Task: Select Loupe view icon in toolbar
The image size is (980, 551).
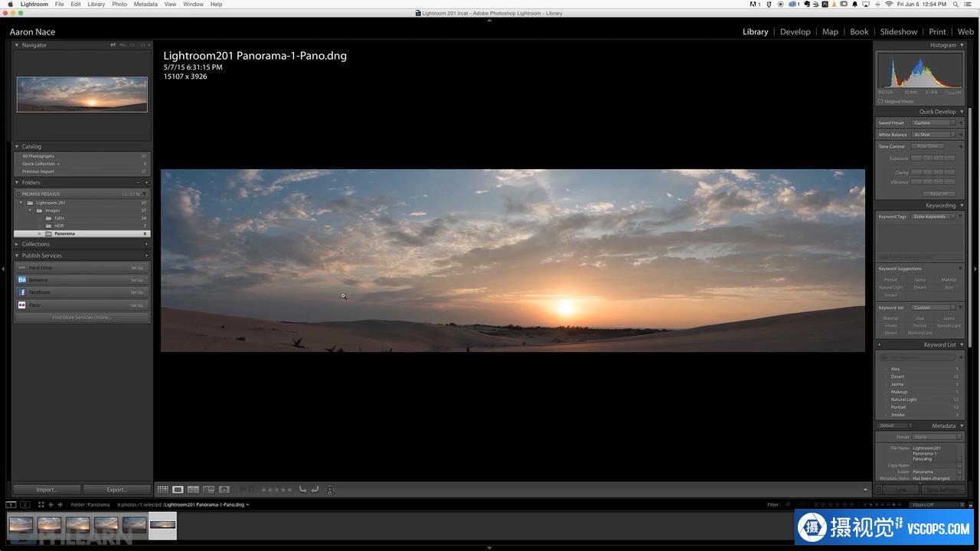Action: 178,490
